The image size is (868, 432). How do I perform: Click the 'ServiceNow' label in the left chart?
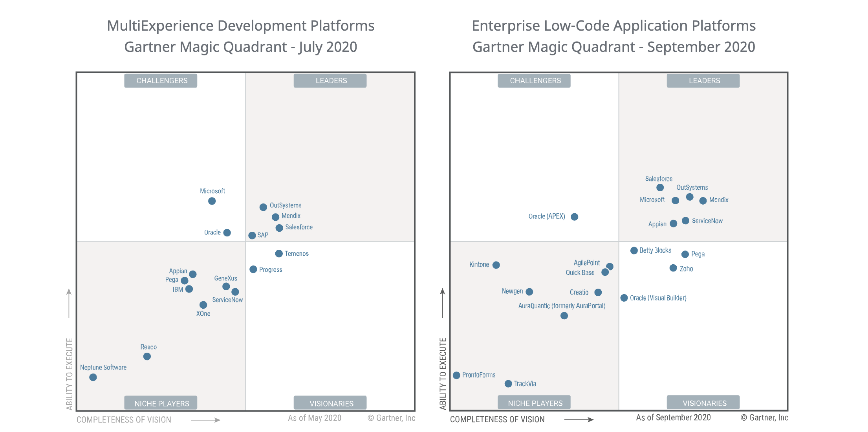click(227, 300)
